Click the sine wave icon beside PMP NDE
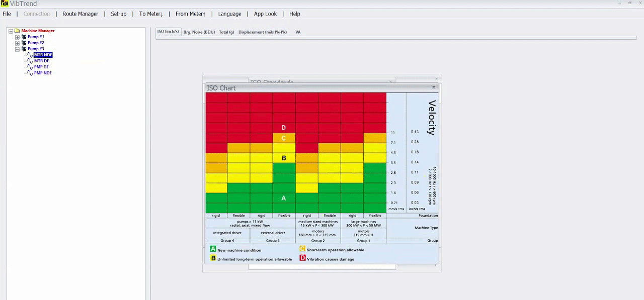The image size is (644, 300). click(30, 73)
